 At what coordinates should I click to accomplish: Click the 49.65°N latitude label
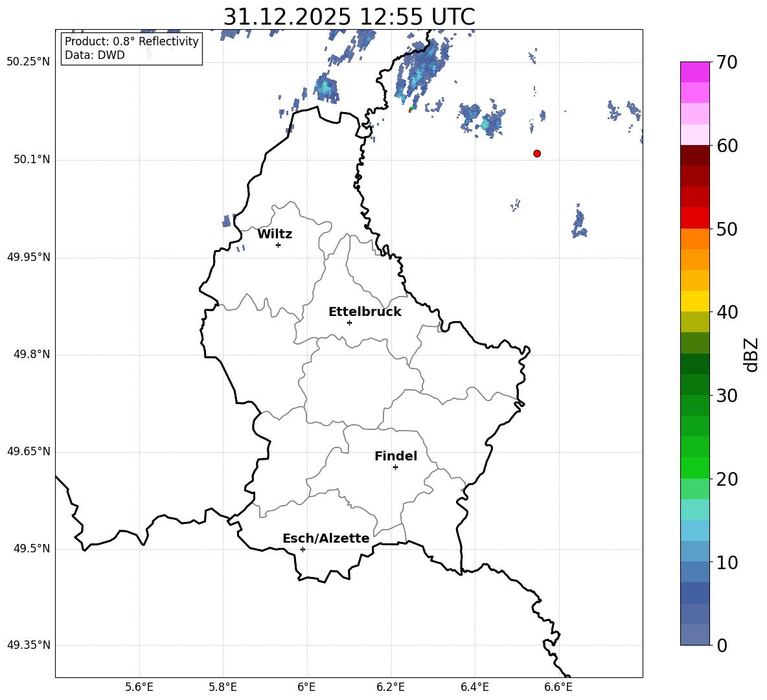click(29, 451)
